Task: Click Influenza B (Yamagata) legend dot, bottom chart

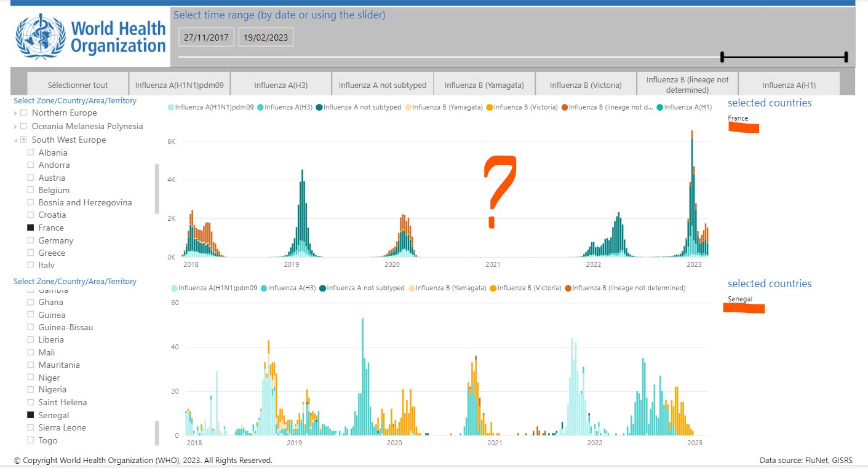Action: click(x=412, y=288)
